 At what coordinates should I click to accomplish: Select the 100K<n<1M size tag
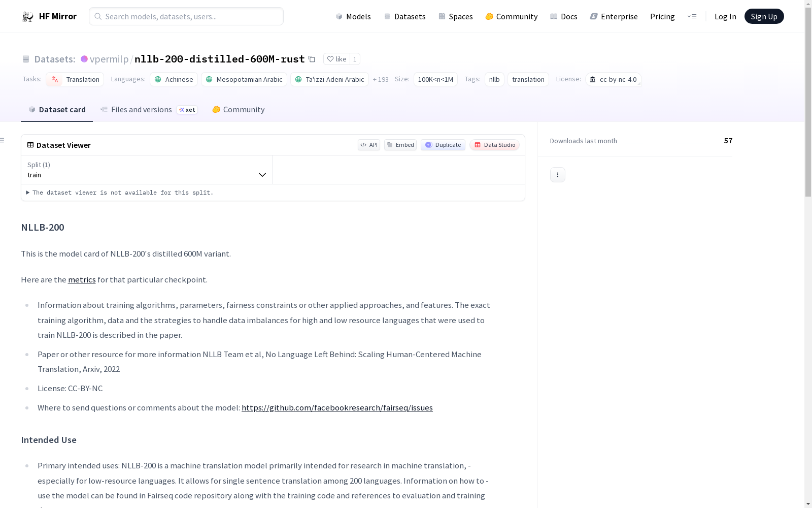435,79
